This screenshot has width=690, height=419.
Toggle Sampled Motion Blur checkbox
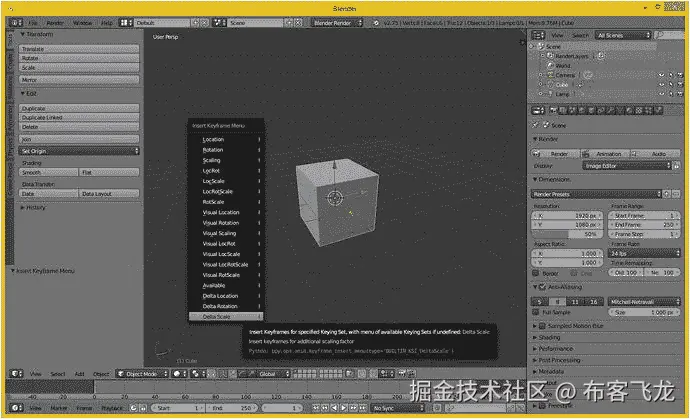coord(542,326)
